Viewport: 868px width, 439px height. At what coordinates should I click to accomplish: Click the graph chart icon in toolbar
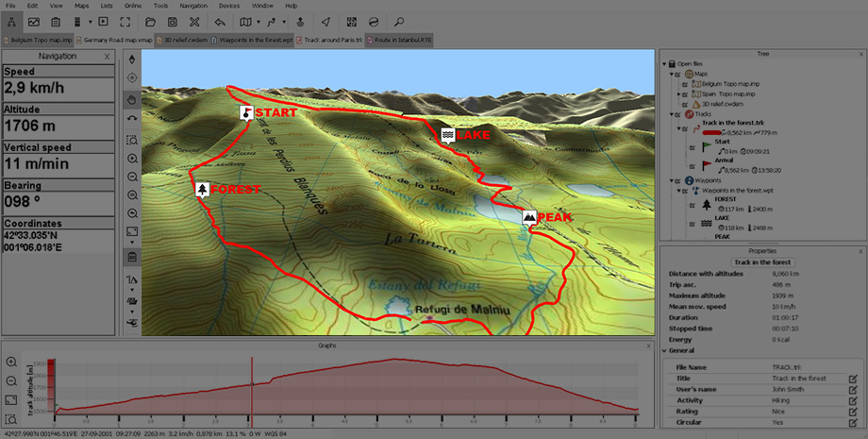tap(34, 21)
